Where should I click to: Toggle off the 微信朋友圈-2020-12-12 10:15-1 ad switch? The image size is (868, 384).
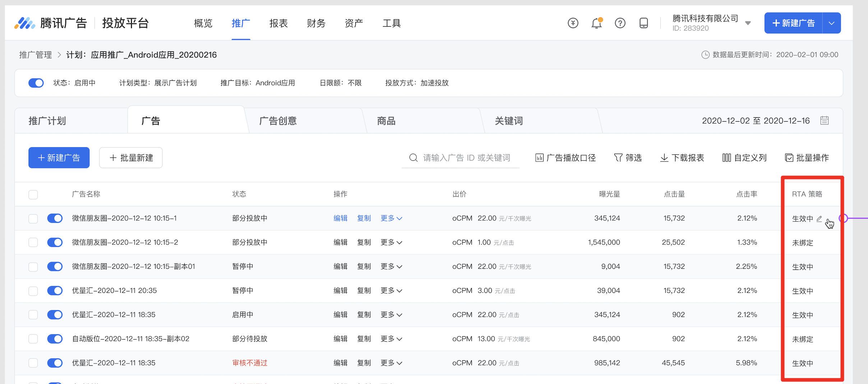coord(55,218)
